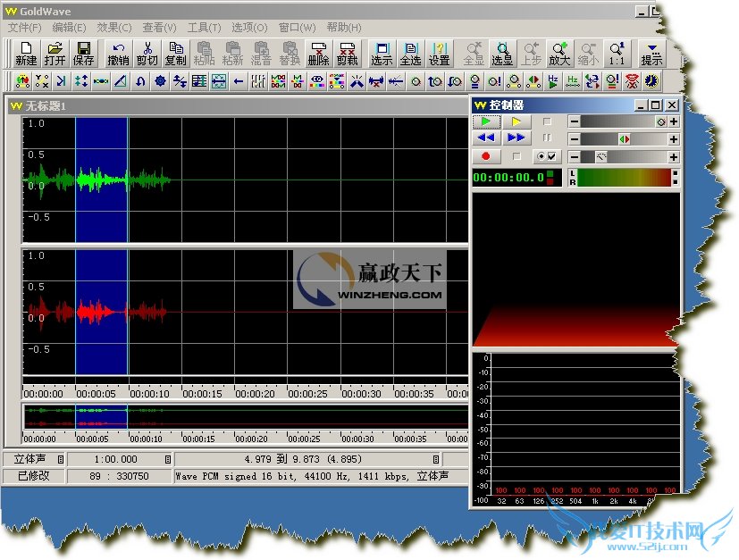Image resolution: width=739 pixels, height=560 pixels.
Task: Open the 工具(T) menu
Action: tap(204, 28)
